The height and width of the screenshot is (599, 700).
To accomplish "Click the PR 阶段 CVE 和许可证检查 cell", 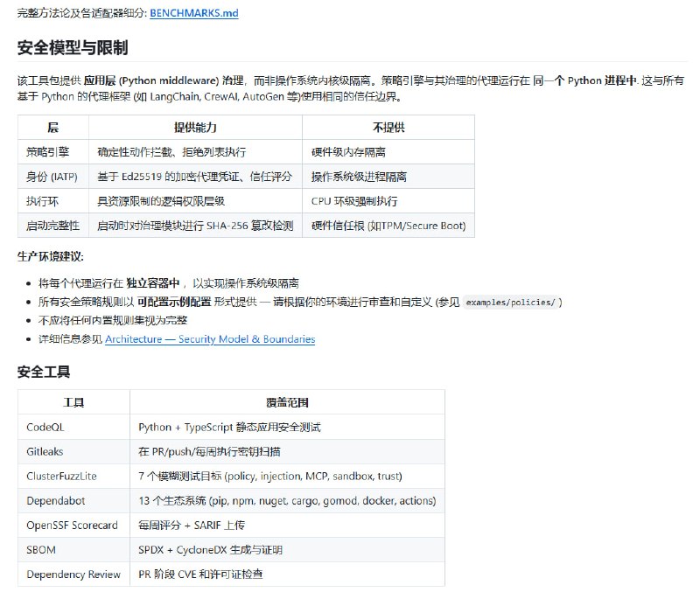I will coord(287,574).
